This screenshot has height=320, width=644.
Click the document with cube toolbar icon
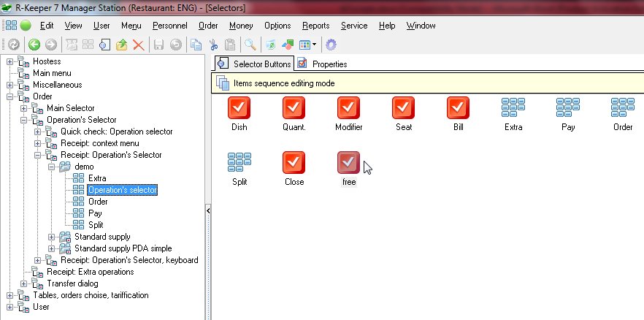tap(104, 45)
